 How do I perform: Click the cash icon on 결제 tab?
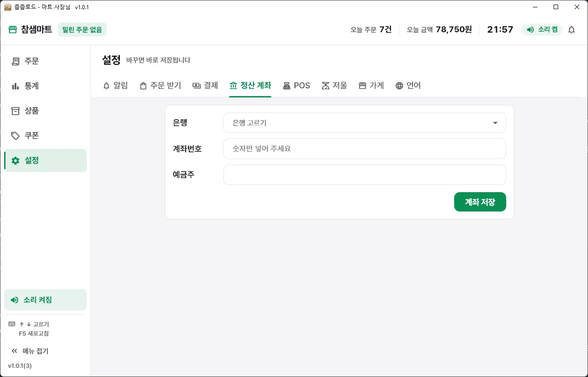point(197,86)
